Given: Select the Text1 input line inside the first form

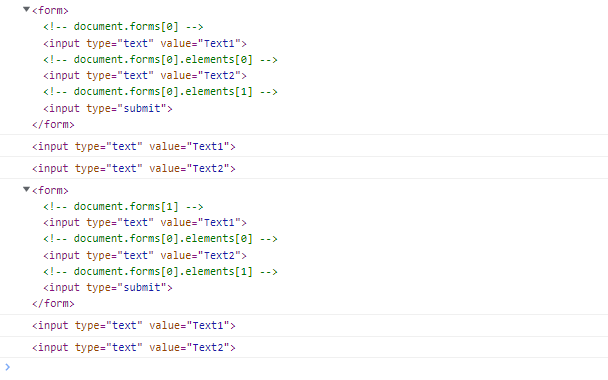Looking at the screenshot, I should tap(145, 43).
